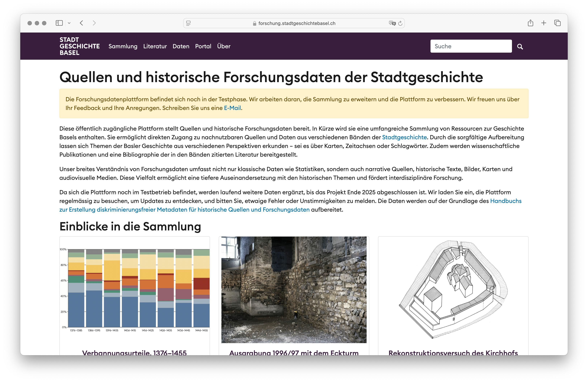This screenshot has width=588, height=382.
Task: Click the forward navigation arrow
Action: (94, 23)
